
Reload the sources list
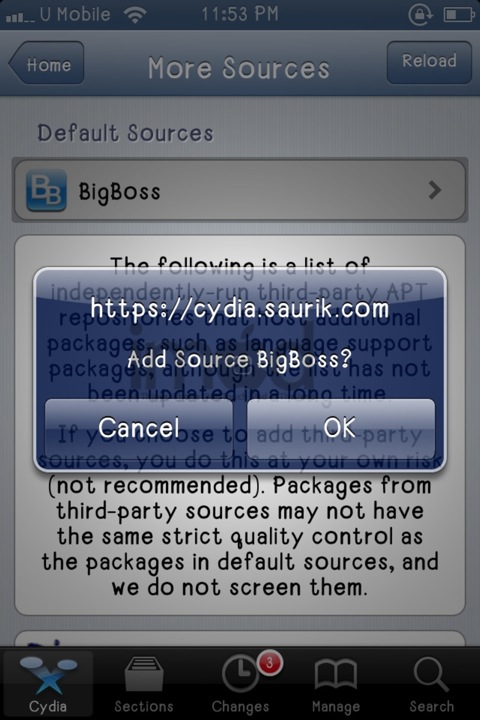click(x=429, y=62)
